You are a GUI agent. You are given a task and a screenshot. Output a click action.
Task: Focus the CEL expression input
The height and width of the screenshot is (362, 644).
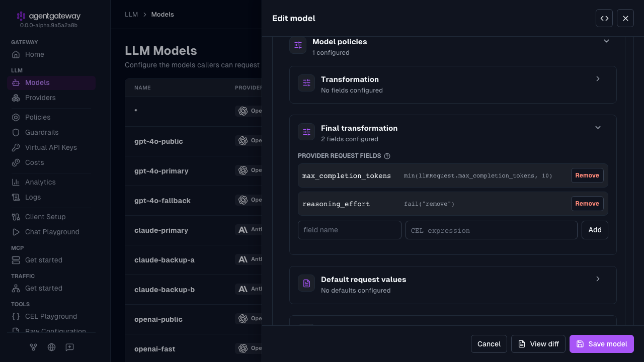(x=492, y=230)
